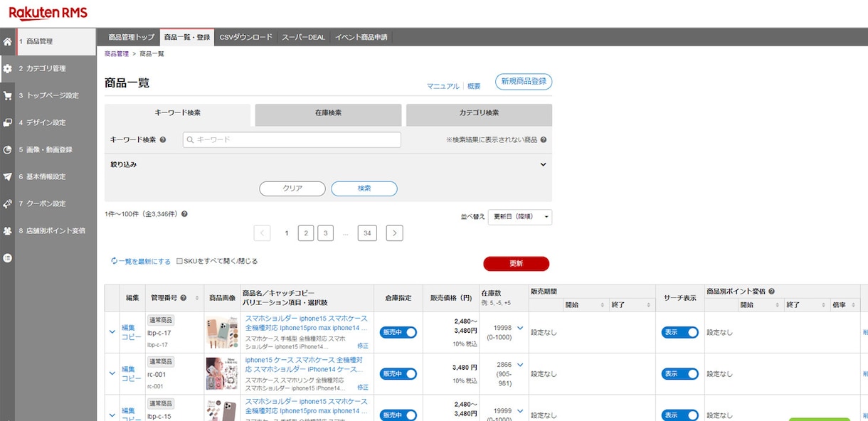Sort 販売期間 開始 column with its arrows
868x421 pixels.
coord(604,305)
